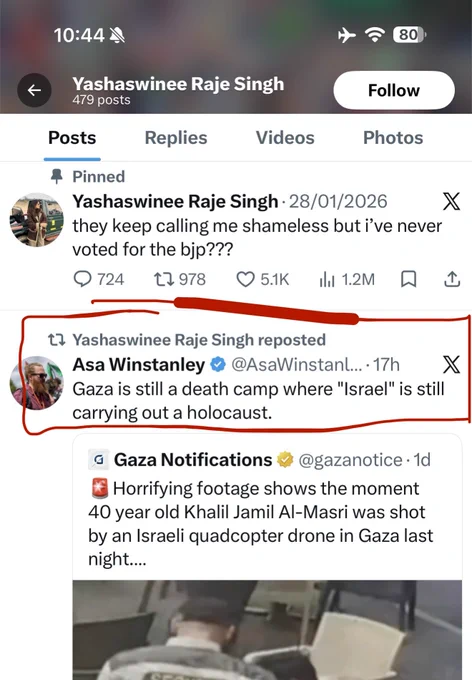The height and width of the screenshot is (680, 472).
Task: Select the Posts tab
Action: pos(72,137)
